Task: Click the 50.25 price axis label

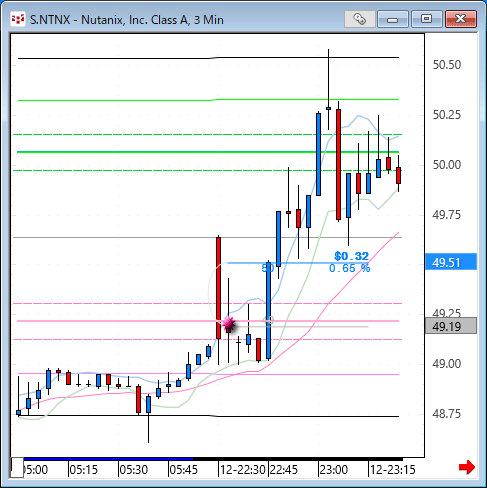Action: [x=447, y=115]
